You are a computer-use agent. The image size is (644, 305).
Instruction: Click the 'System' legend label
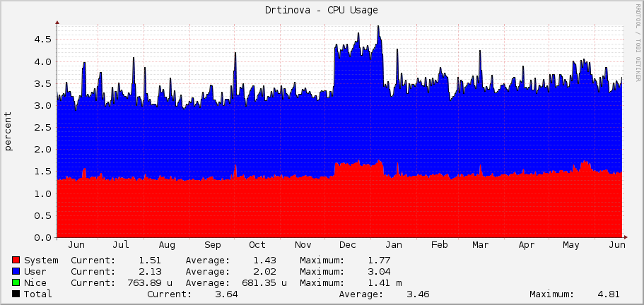coord(41,261)
